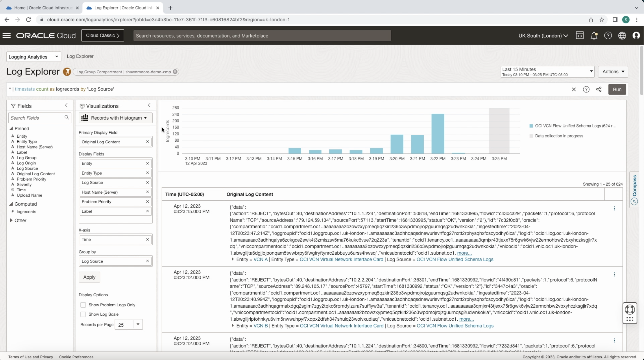Open the Actions dropdown
The width and height of the screenshot is (644, 360).
pyautogui.click(x=613, y=72)
